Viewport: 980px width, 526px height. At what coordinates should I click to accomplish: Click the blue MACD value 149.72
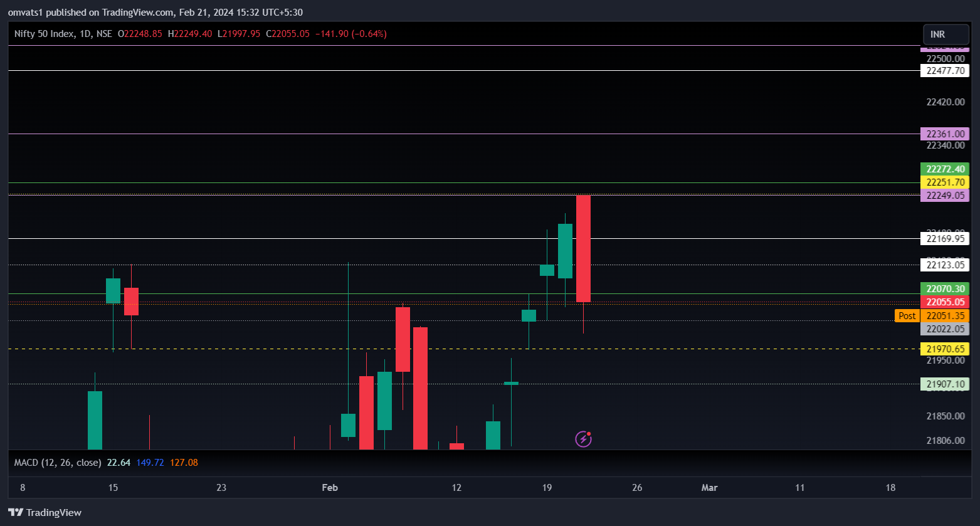(x=150, y=463)
